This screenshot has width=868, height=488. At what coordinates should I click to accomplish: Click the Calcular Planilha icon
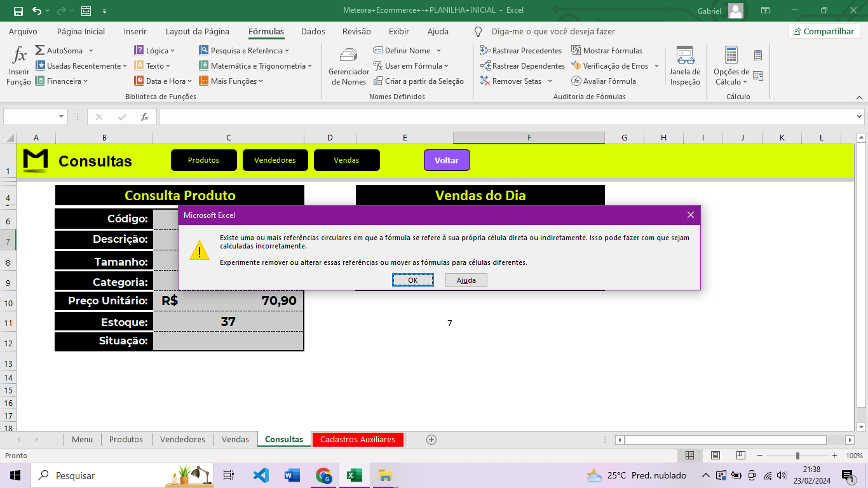758,76
